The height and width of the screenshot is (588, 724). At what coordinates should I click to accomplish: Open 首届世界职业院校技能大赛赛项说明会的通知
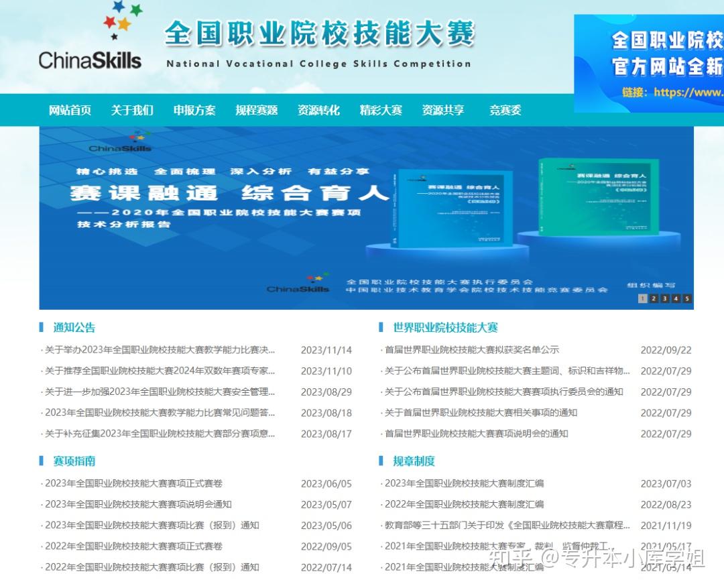[x=476, y=434]
